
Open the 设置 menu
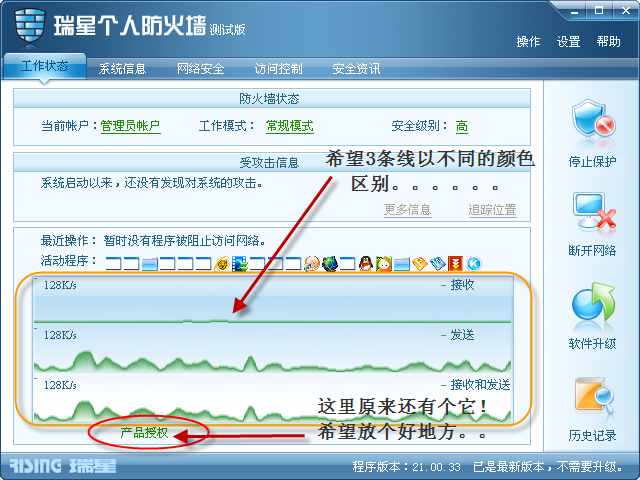point(569,42)
